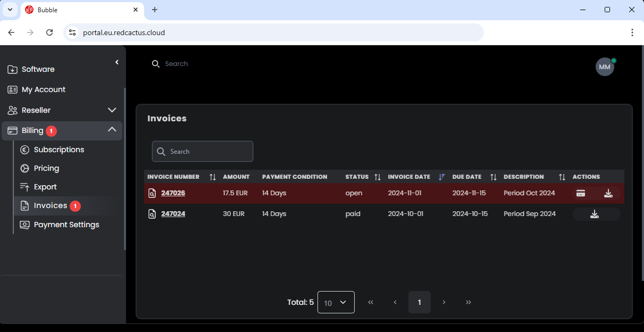The width and height of the screenshot is (644, 332).
Task: Open invoice number 247026 link
Action: pos(173,193)
